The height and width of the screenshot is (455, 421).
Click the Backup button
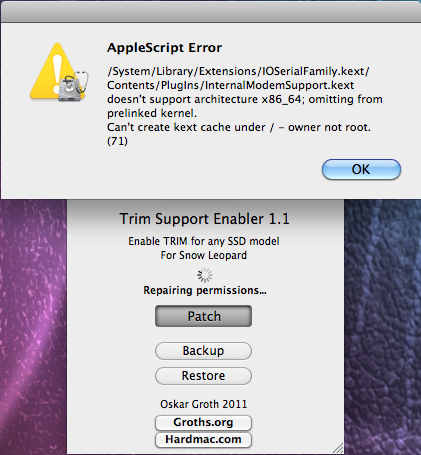pos(203,351)
